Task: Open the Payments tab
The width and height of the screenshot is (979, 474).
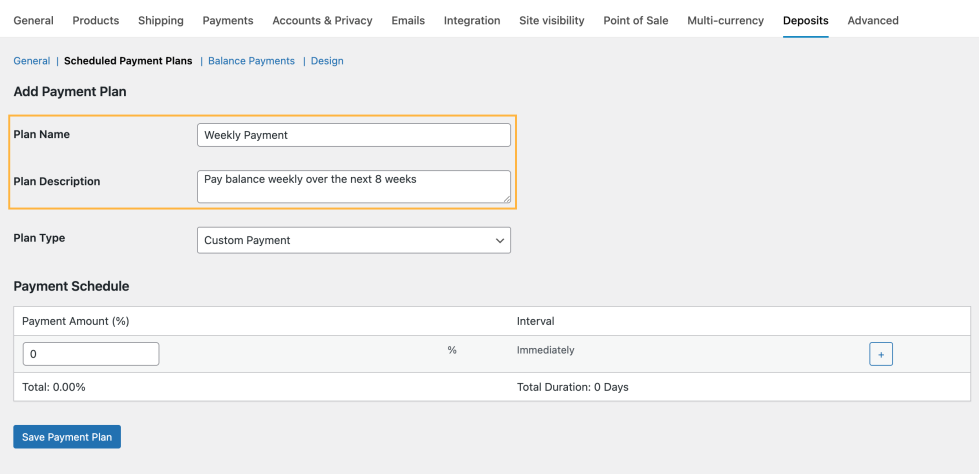Action: coord(228,20)
